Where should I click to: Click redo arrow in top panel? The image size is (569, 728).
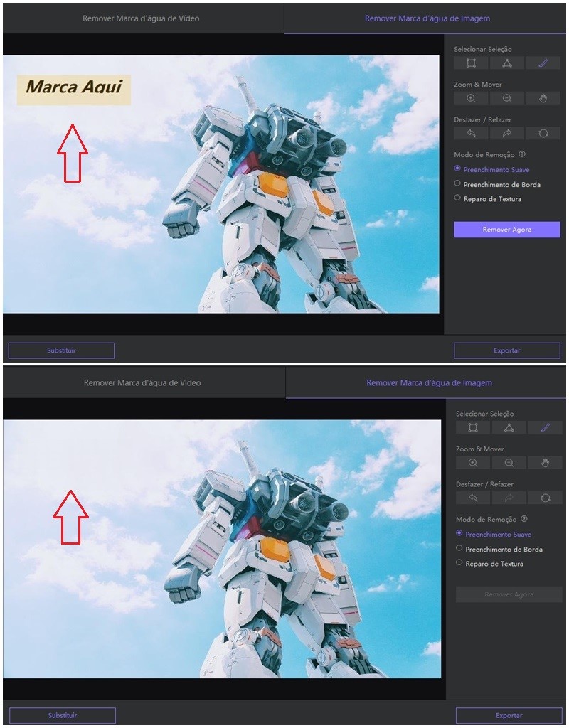(x=506, y=133)
